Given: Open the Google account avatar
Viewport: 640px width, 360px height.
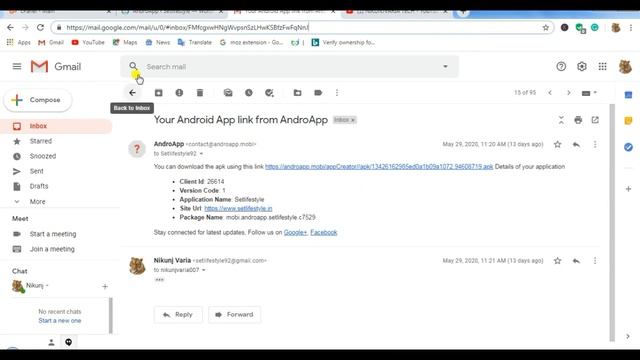Looking at the screenshot, I should click(625, 67).
